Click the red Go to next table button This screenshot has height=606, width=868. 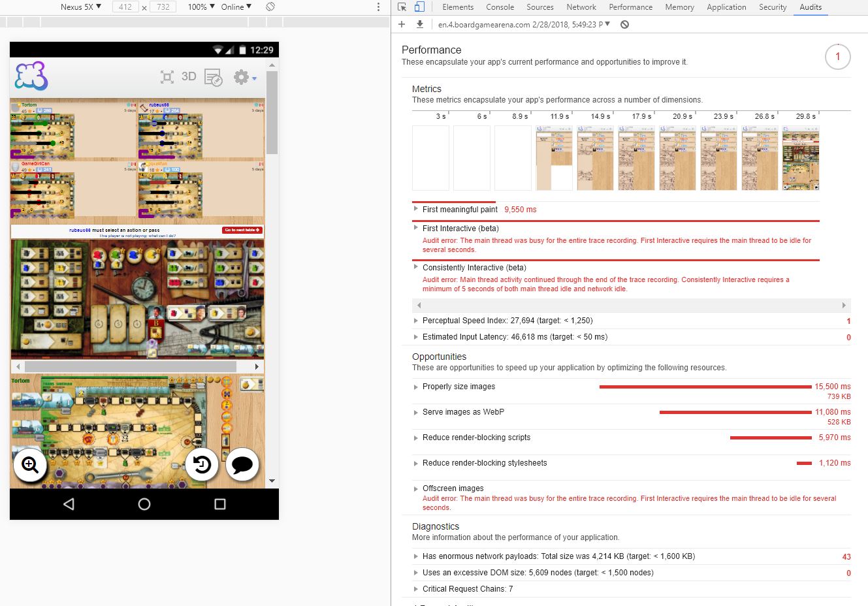[x=242, y=231]
